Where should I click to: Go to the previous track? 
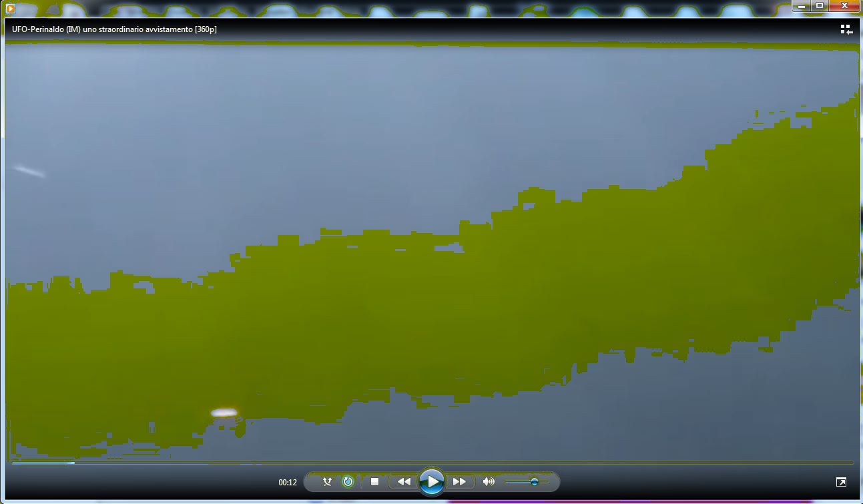pyautogui.click(x=403, y=481)
